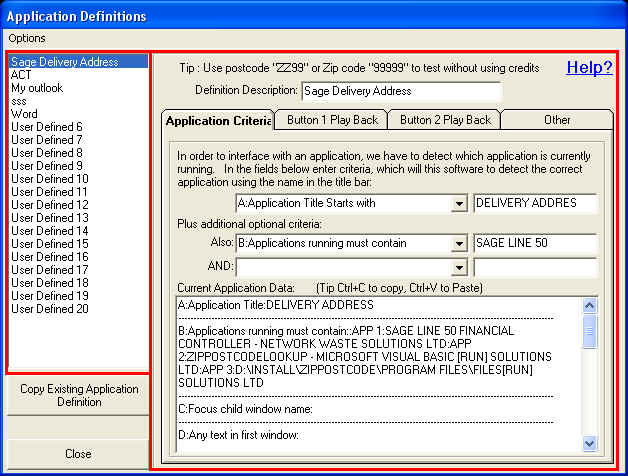Screen dimensions: 628x476
Task: Select User Defined 8
Action: [x=78, y=153]
